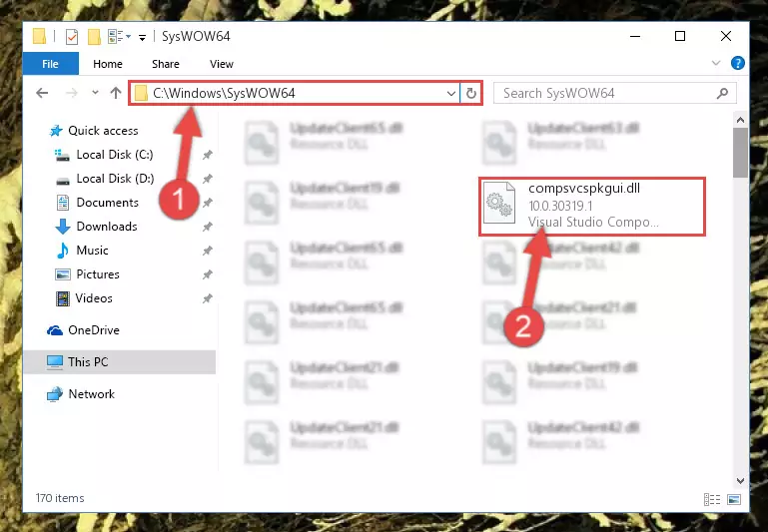The width and height of the screenshot is (768, 532).
Task: Close the SysWOW64 window
Action: pyautogui.click(x=726, y=37)
